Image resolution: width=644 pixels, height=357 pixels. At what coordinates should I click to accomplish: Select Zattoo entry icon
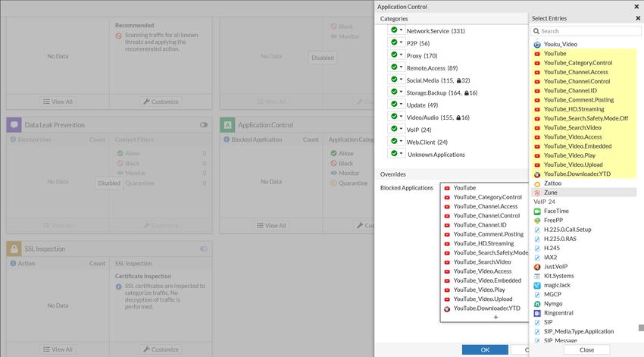[537, 183]
